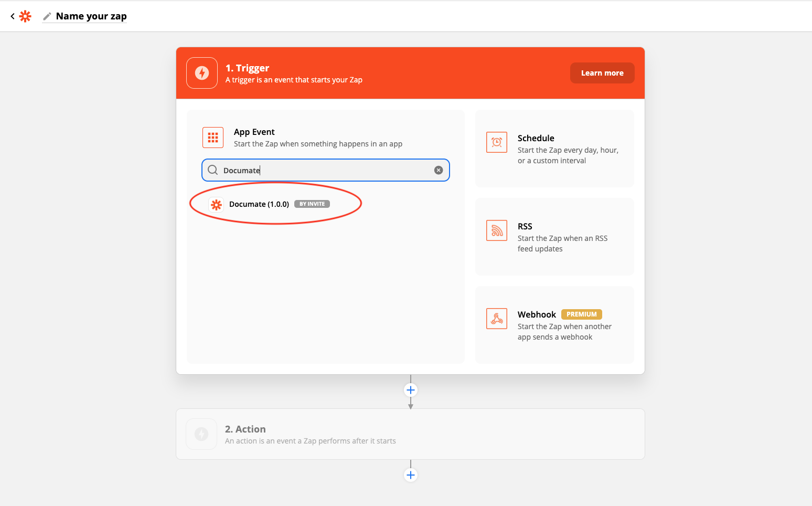Click the pencil edit name icon
812x506 pixels.
tap(47, 16)
